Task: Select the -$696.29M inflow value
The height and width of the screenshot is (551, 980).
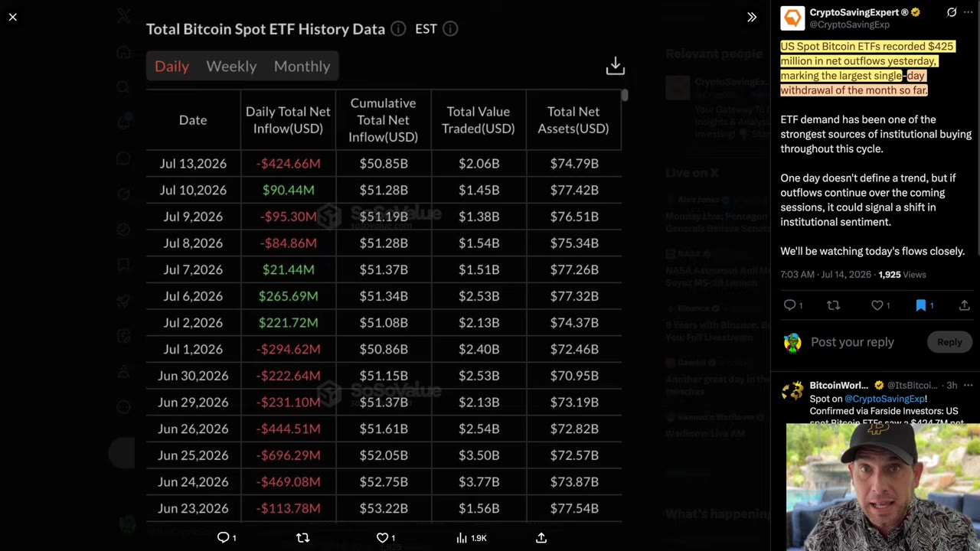Action: (x=289, y=455)
